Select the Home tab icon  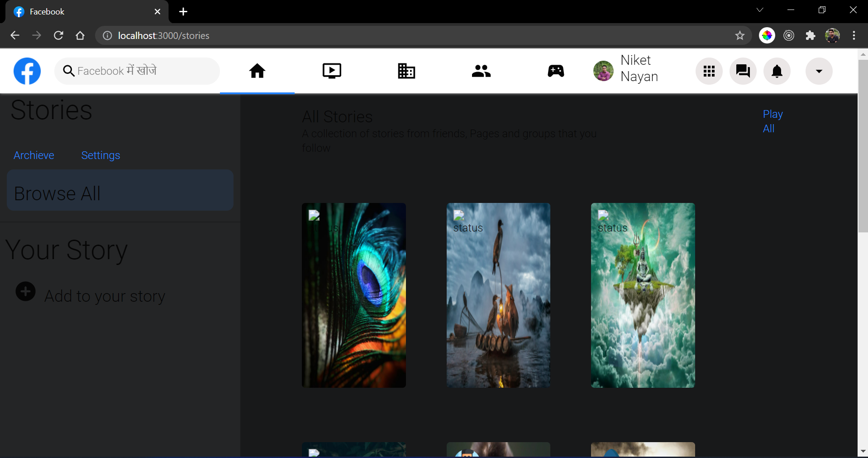pos(257,71)
